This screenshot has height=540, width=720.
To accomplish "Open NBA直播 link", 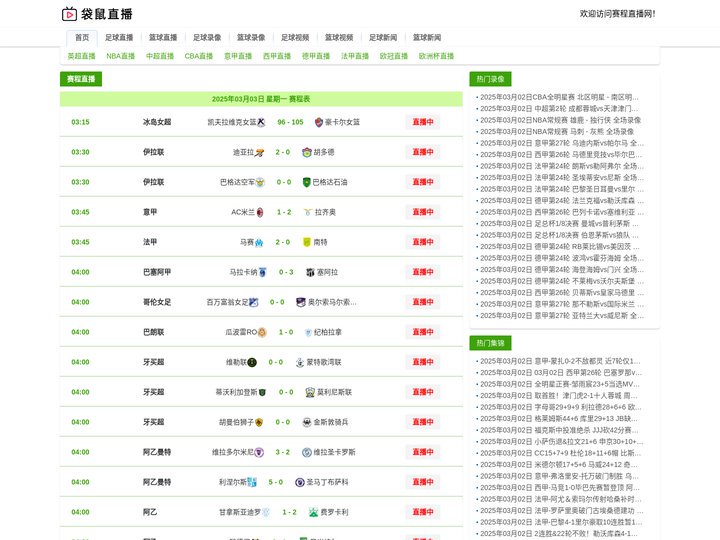I will click(x=121, y=56).
